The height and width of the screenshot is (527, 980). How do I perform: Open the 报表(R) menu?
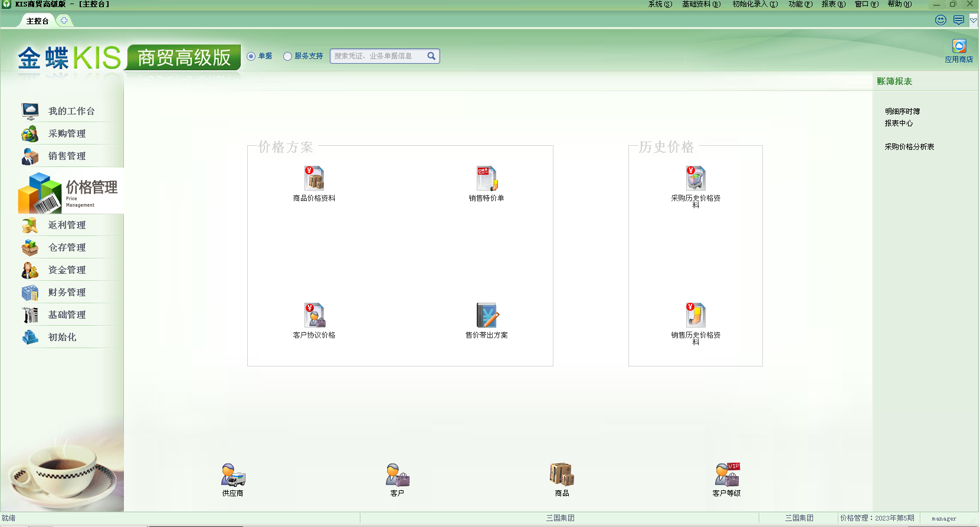[x=834, y=4]
